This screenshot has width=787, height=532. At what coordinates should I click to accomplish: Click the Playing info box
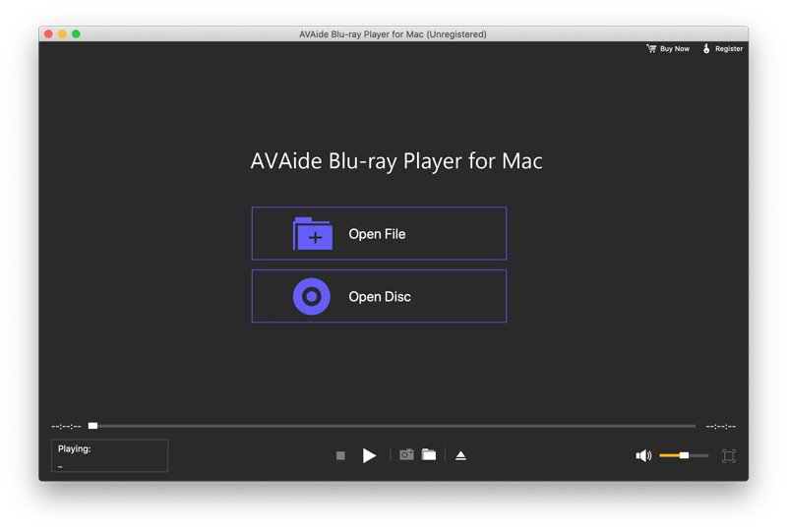tap(109, 455)
